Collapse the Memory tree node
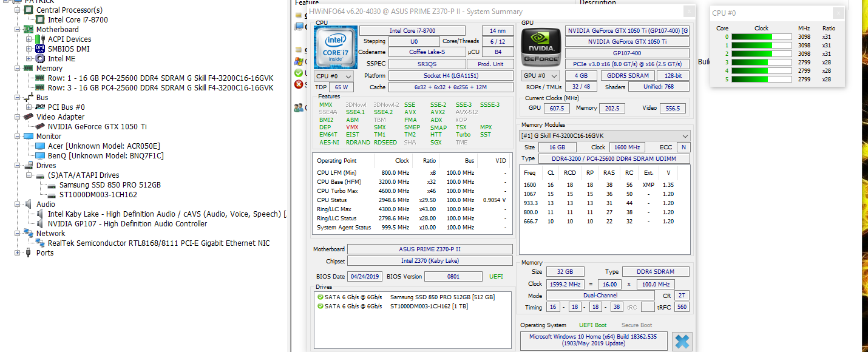Screen dimensions: 868x352 coord(18,68)
